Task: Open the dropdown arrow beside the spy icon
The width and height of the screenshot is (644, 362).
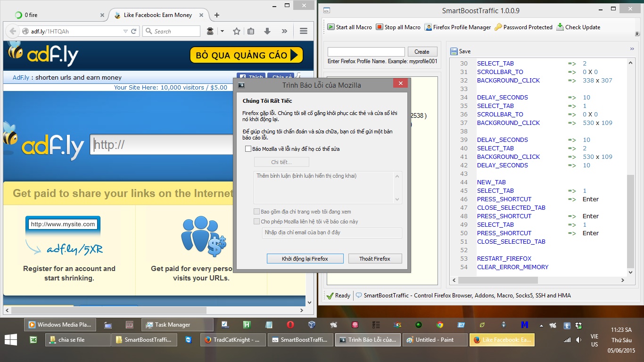Action: (x=222, y=32)
